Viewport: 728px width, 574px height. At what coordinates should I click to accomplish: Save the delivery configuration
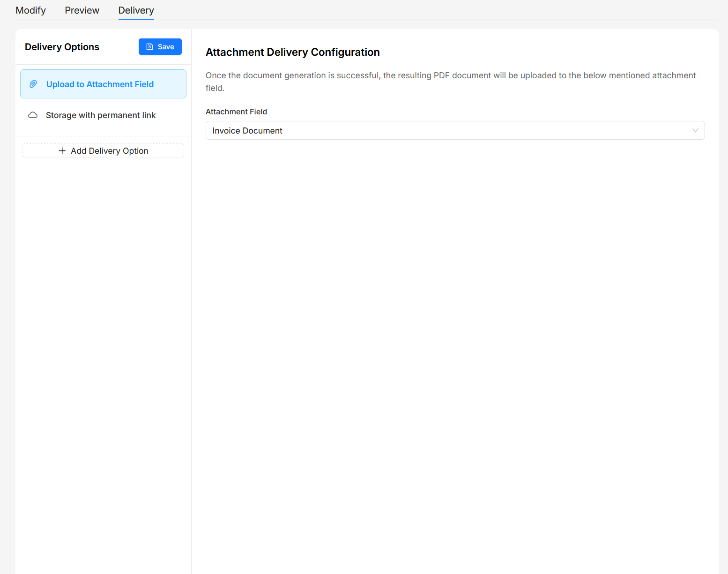[x=160, y=46]
